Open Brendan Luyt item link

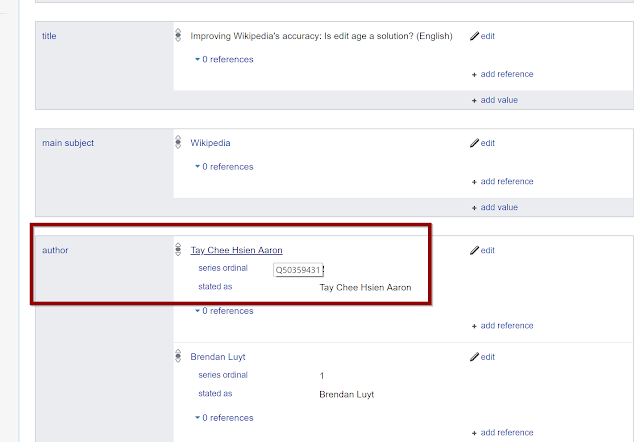click(218, 357)
